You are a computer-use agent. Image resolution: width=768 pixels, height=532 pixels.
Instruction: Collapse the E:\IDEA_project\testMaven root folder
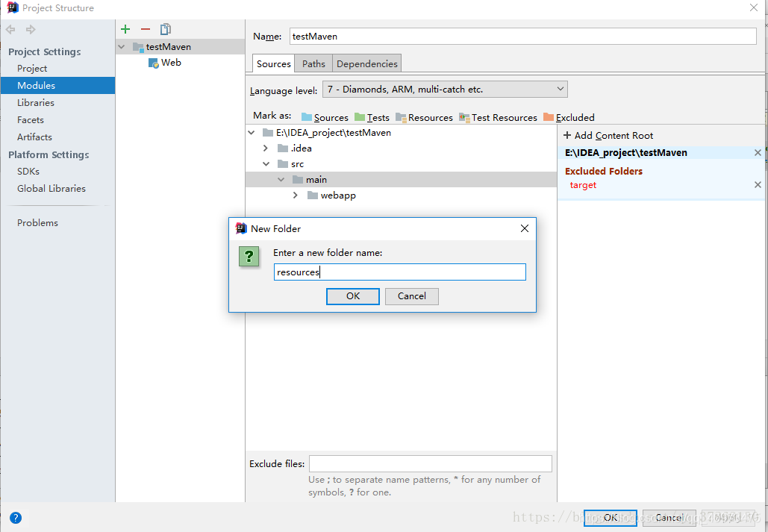(252, 133)
